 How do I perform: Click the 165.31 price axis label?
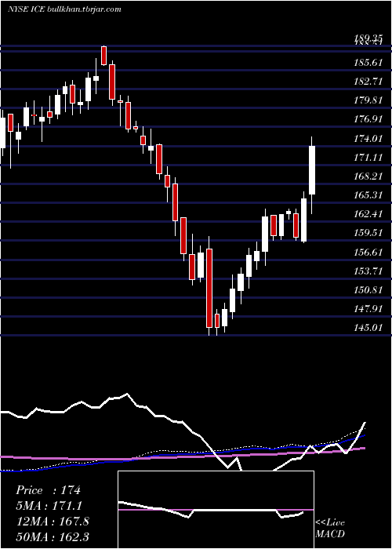(x=367, y=196)
